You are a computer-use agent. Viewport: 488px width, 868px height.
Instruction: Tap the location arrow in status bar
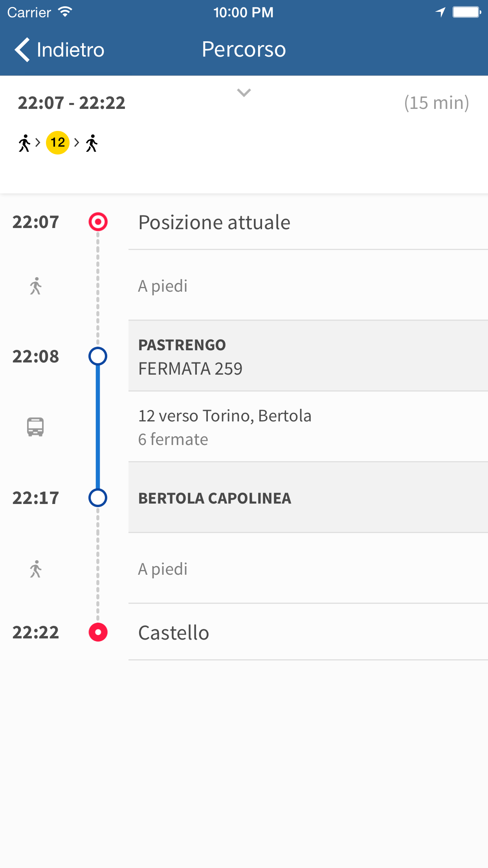tap(440, 12)
